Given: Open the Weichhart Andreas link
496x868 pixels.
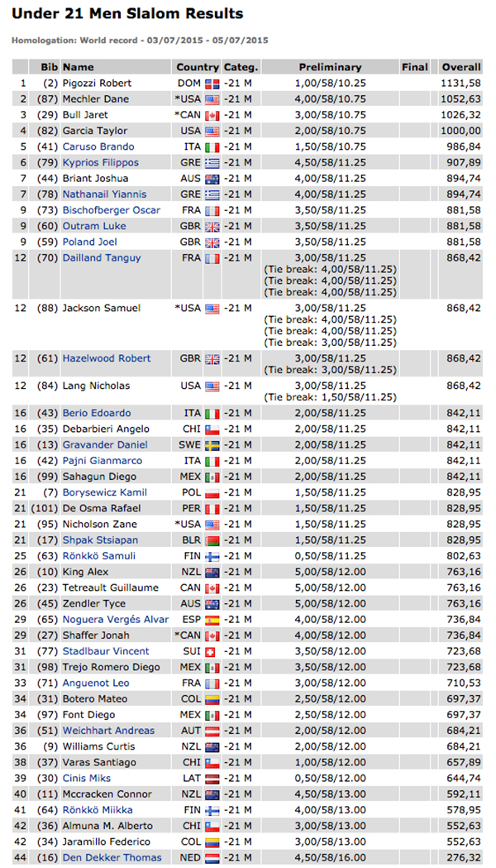Looking at the screenshot, I should point(108,731).
